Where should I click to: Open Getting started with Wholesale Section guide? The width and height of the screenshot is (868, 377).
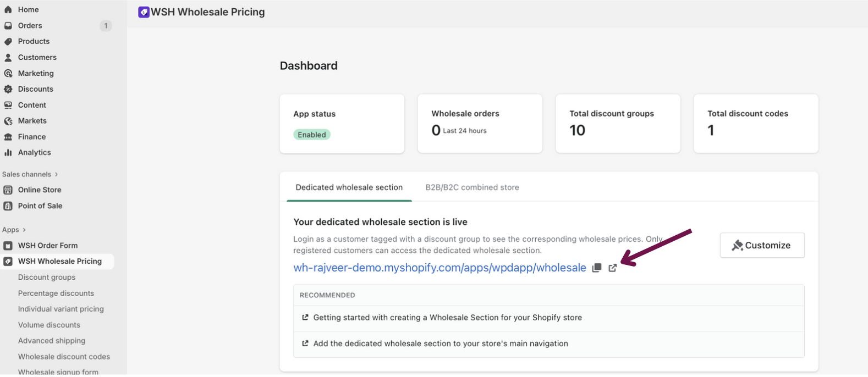[447, 318]
